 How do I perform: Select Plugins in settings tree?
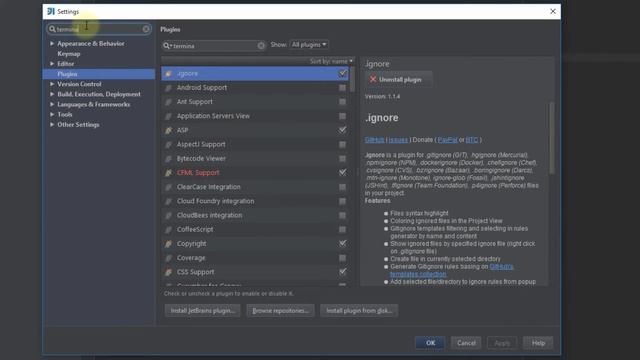(98, 74)
